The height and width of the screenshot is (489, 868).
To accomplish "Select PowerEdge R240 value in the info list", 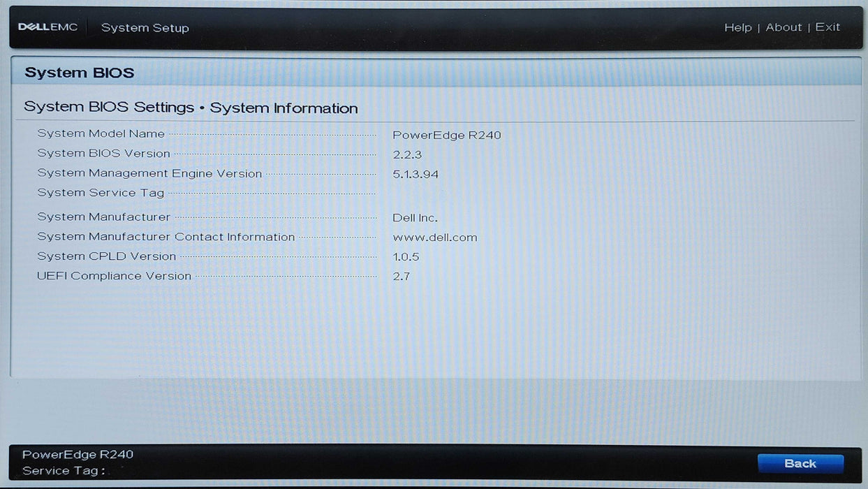I will point(447,135).
